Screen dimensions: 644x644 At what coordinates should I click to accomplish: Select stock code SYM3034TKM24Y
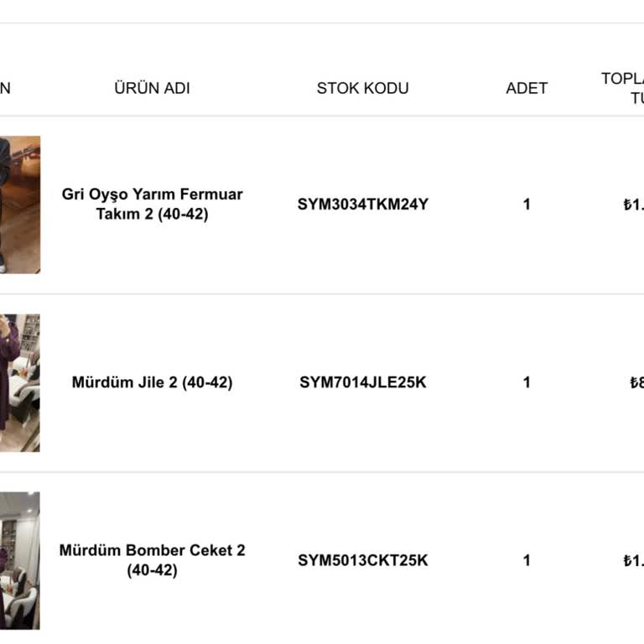(362, 204)
